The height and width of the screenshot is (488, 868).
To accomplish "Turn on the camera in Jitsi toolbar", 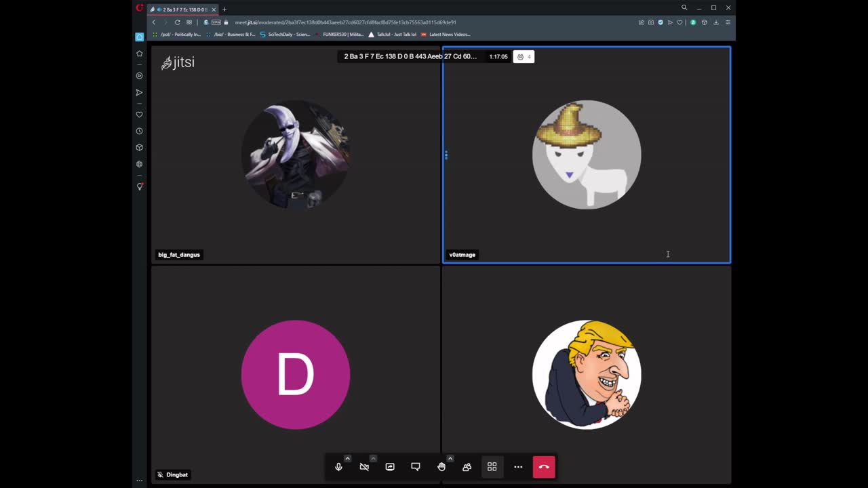I will pyautogui.click(x=364, y=467).
